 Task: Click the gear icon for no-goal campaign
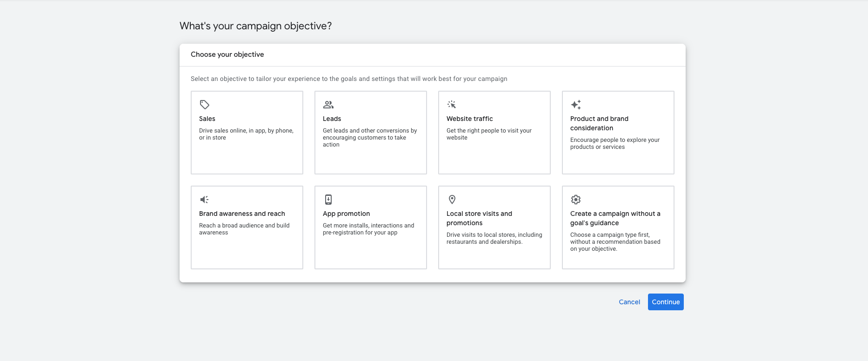pos(576,200)
